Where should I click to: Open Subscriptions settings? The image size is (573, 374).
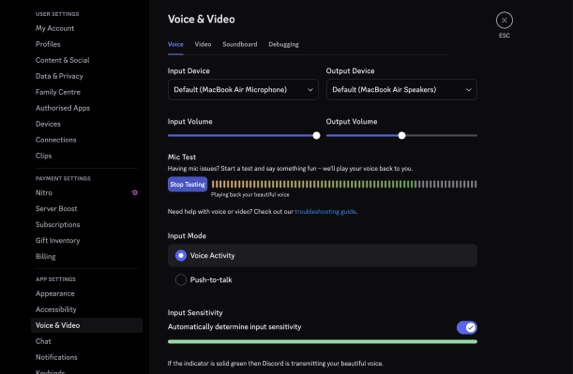pos(58,224)
